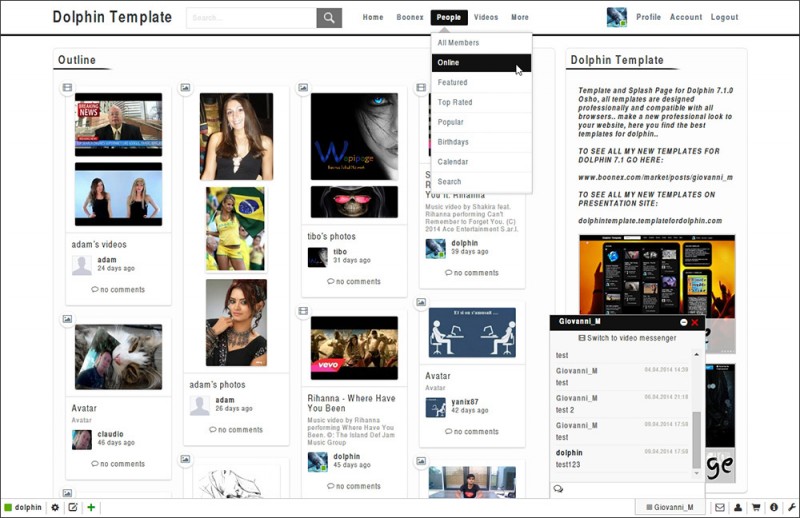This screenshot has height=518, width=800.
Task: Click the Dolphin Template site title
Action: tap(112, 17)
